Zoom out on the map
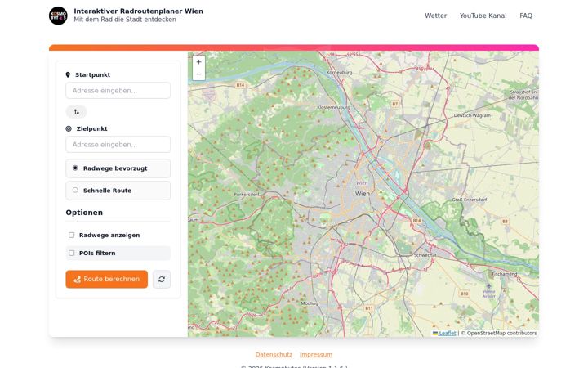Image resolution: width=588 pixels, height=368 pixels. (198, 74)
